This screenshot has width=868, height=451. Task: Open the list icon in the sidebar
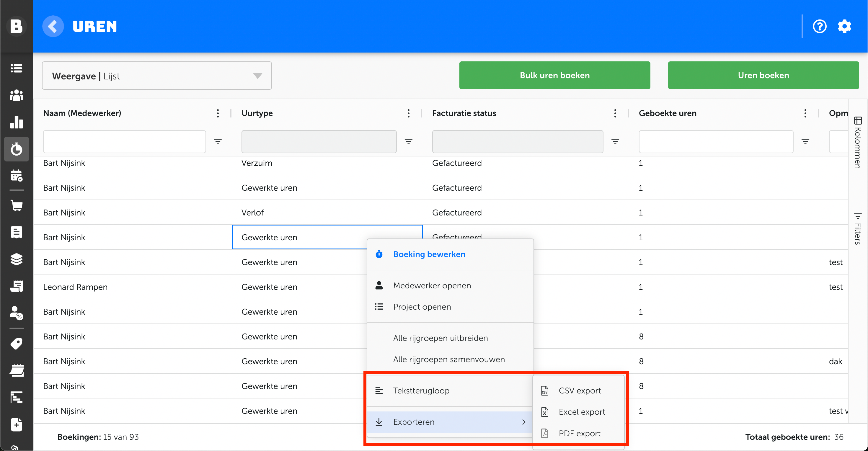pos(16,68)
